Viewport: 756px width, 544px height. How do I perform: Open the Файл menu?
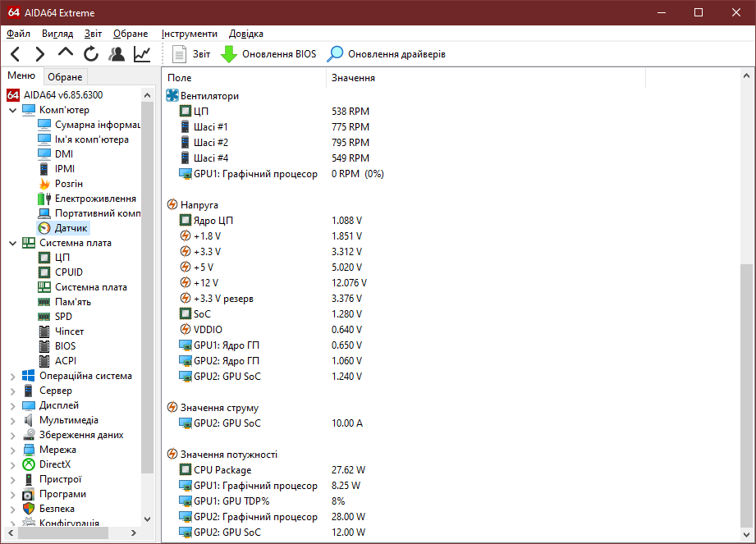(18, 34)
